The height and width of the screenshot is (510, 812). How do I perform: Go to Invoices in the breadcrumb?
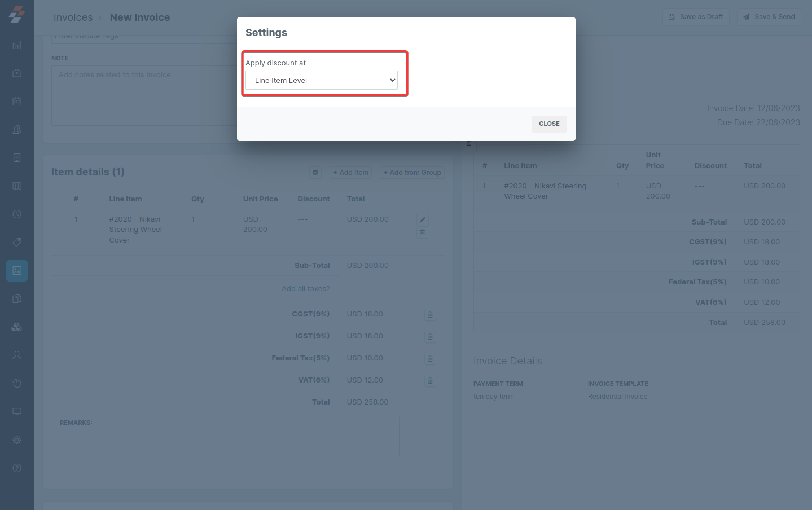click(73, 17)
